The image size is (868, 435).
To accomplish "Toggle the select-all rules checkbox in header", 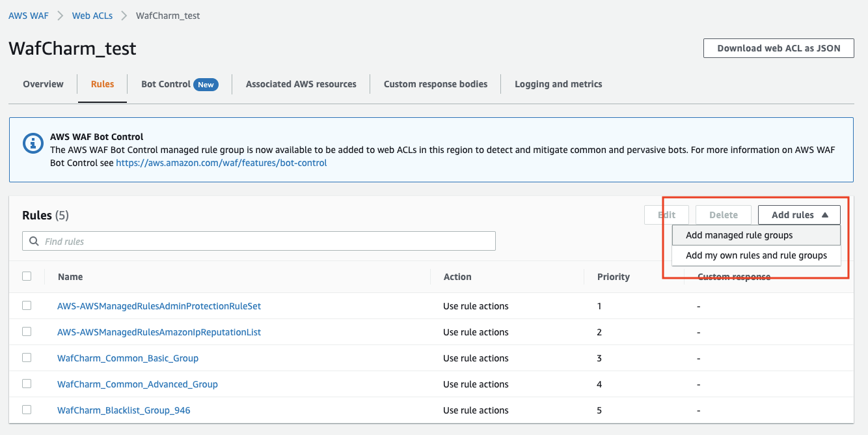I will point(27,276).
